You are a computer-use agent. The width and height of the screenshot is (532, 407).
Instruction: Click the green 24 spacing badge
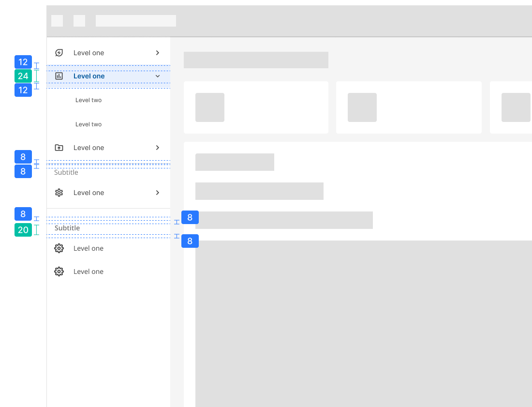click(x=23, y=76)
